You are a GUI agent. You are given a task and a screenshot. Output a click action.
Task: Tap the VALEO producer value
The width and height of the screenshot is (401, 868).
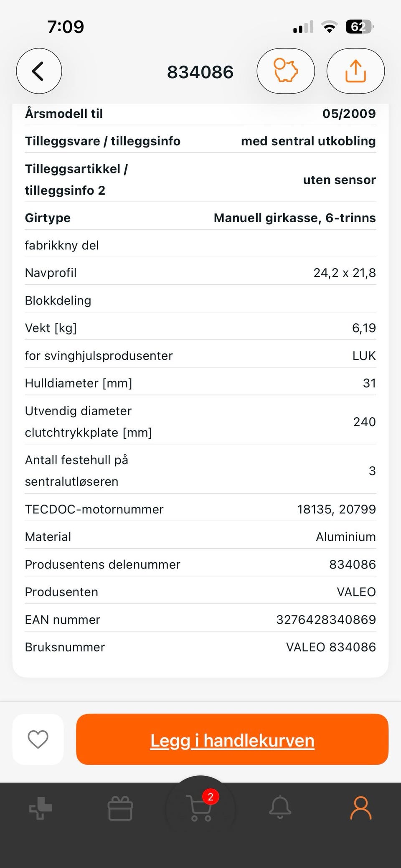click(x=356, y=592)
